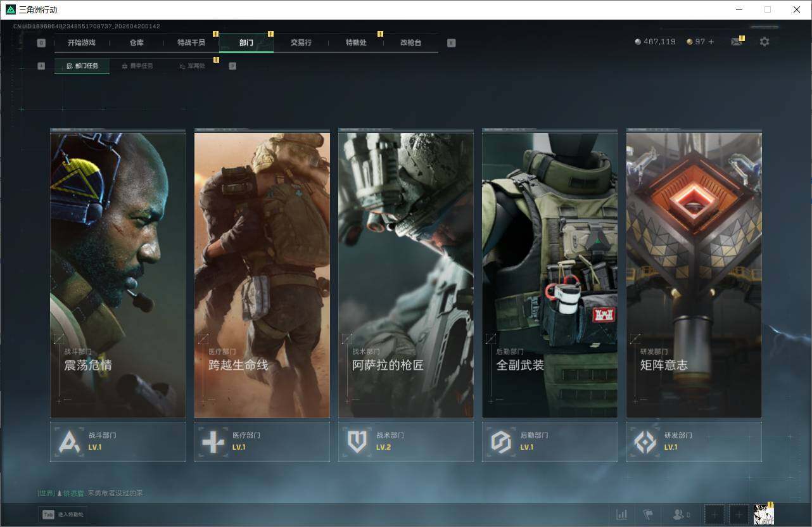
Task: Open the settings gear icon
Action: coord(764,42)
